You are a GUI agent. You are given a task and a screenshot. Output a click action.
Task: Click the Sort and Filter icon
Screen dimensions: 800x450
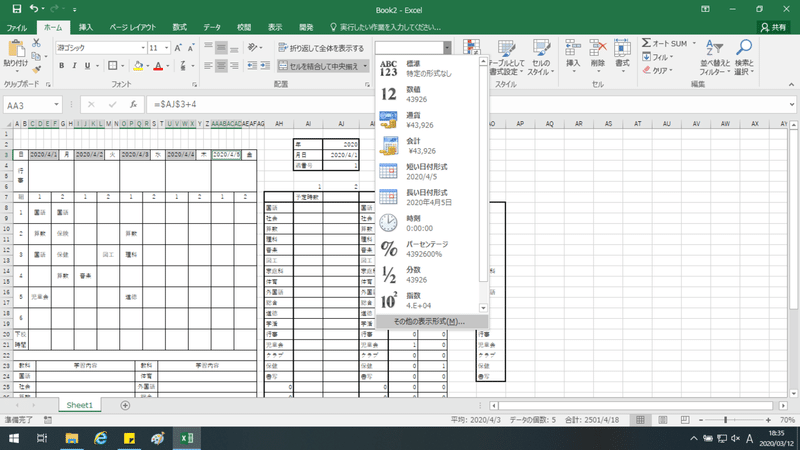coord(714,48)
